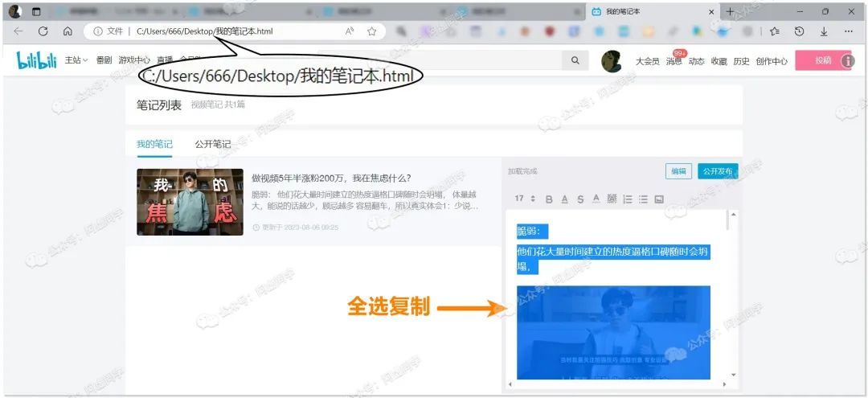Insert image into note editor
The height and width of the screenshot is (398, 868).
coord(659,199)
